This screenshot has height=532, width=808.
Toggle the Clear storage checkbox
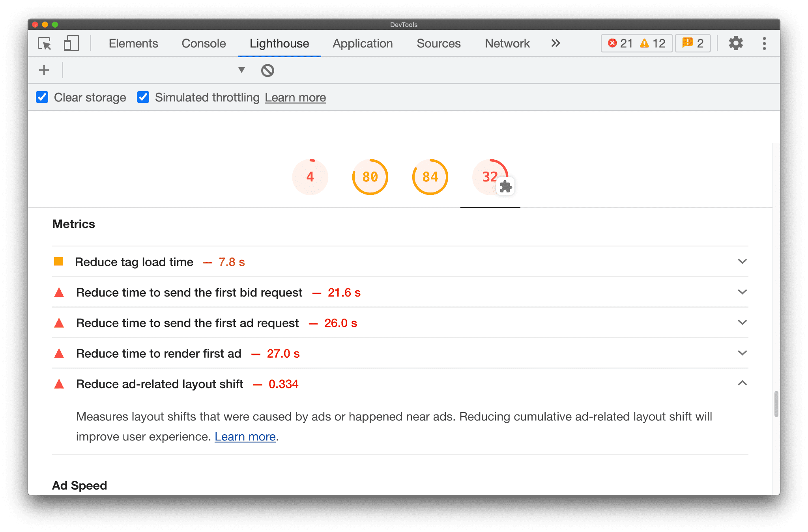(x=43, y=97)
